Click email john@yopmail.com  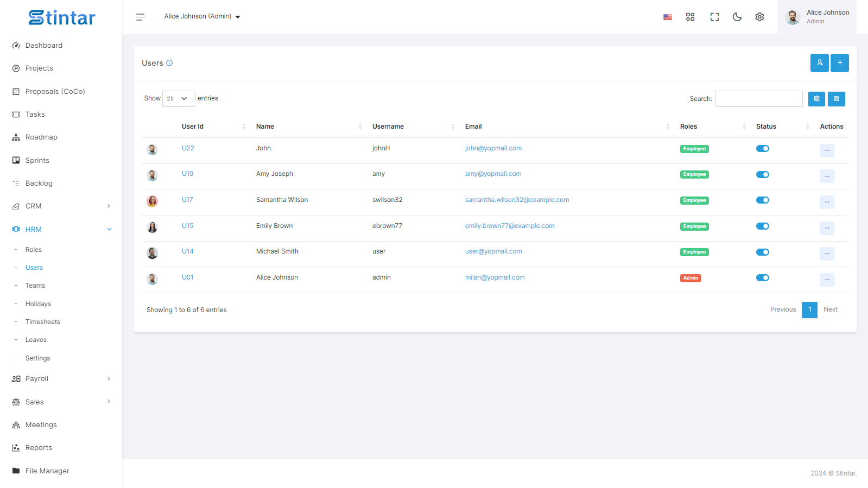(493, 148)
